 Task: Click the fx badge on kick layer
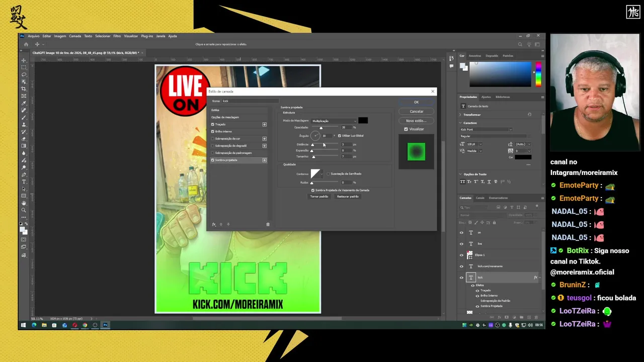point(535,278)
